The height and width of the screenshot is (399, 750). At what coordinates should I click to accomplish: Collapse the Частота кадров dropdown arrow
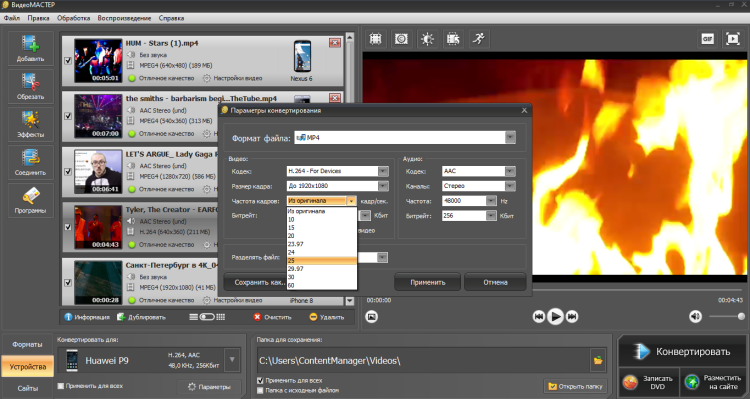click(x=351, y=201)
